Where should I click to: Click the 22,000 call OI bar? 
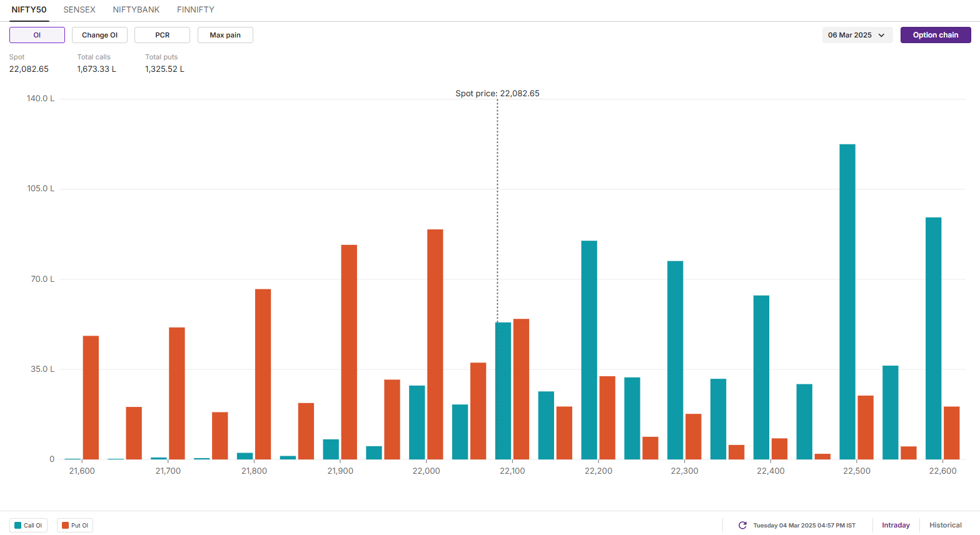point(417,422)
